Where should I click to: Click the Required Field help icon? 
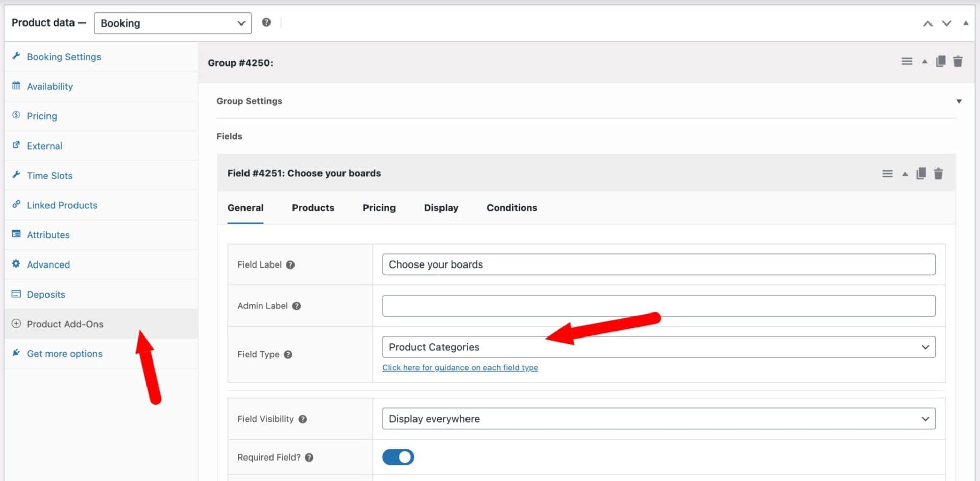coord(309,458)
